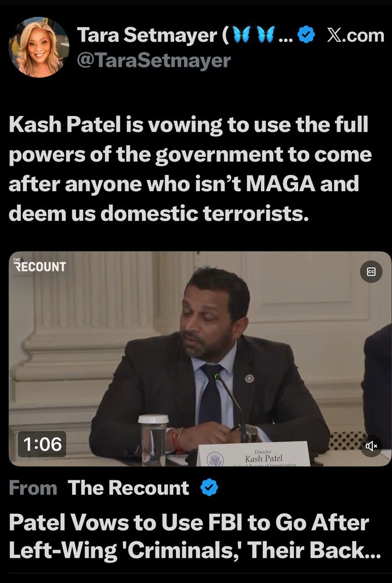Click the second butterfly emoji in the display name
392x583 pixels.
point(266,35)
